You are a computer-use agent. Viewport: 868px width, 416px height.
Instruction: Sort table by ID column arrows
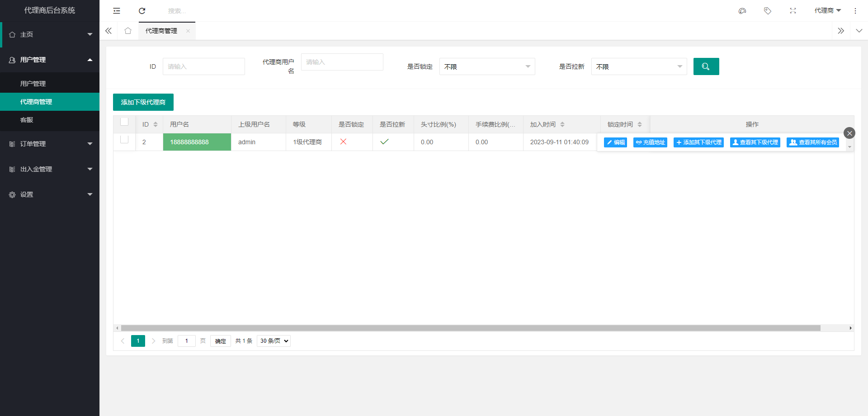(x=156, y=124)
